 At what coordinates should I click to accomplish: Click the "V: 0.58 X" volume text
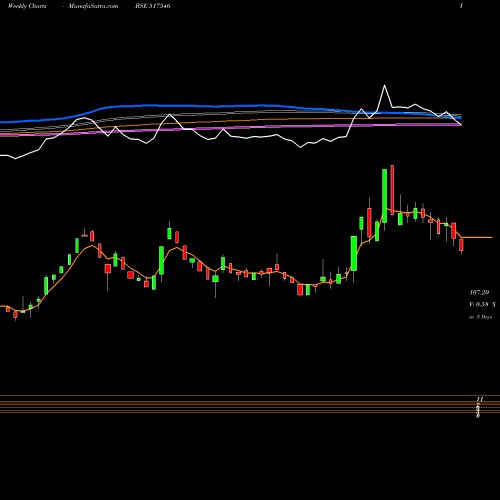click(x=482, y=304)
